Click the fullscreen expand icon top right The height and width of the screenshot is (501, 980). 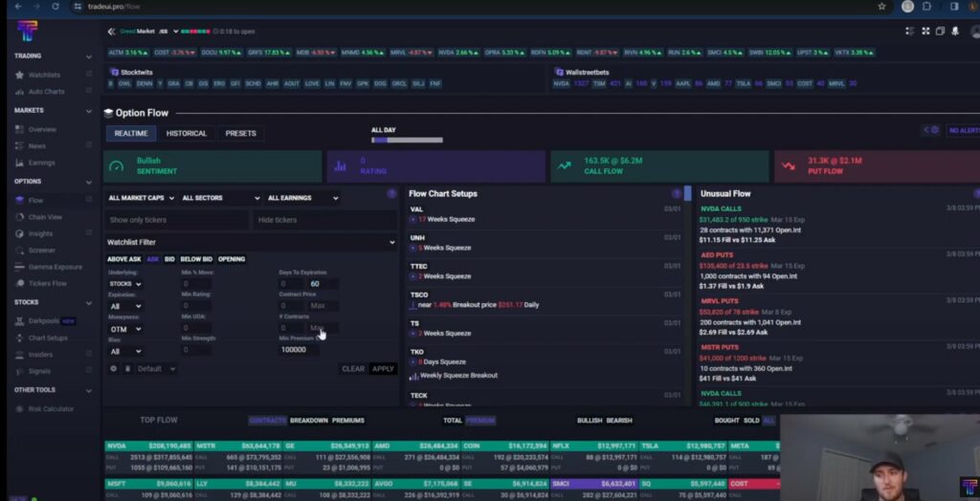coord(925,32)
